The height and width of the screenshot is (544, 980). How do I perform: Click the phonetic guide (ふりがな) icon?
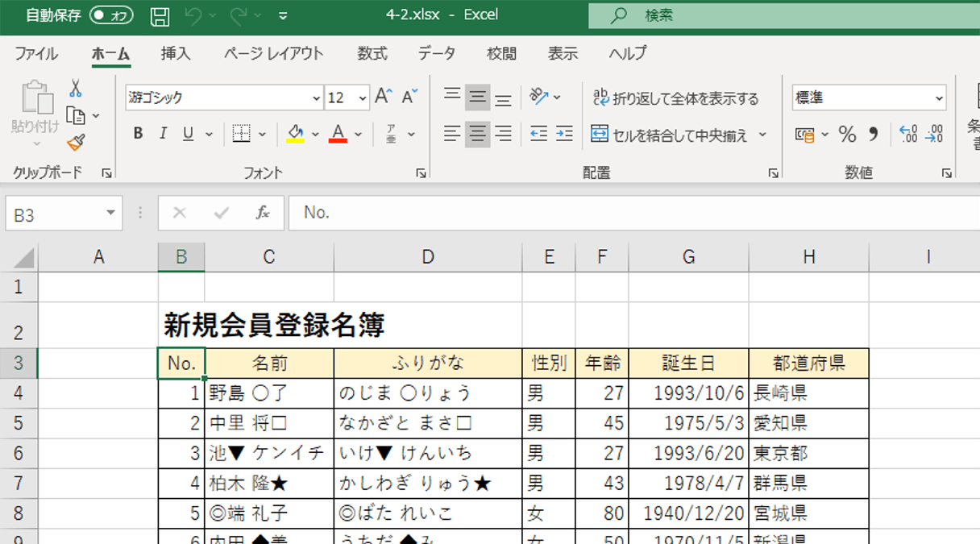[x=391, y=134]
